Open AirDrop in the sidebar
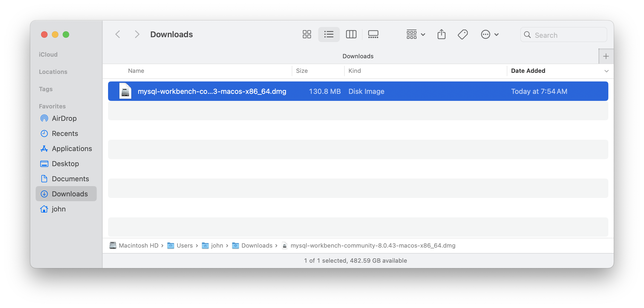This screenshot has height=308, width=644. point(66,118)
